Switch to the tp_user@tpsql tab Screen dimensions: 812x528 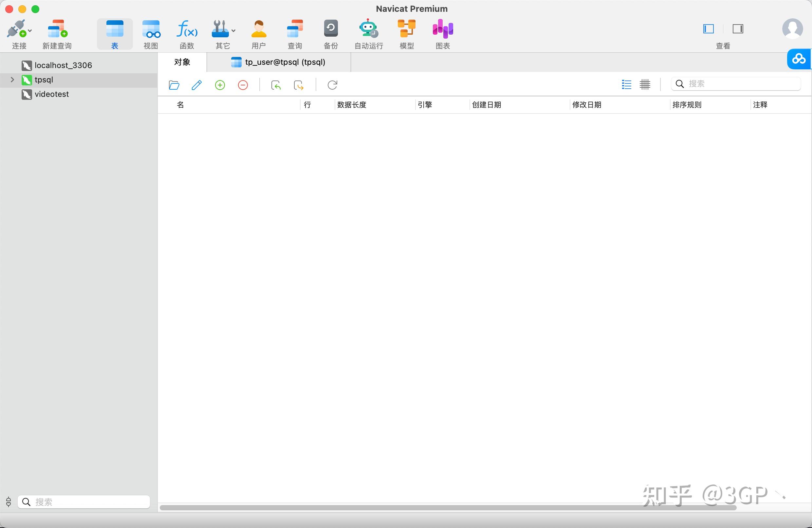(278, 62)
